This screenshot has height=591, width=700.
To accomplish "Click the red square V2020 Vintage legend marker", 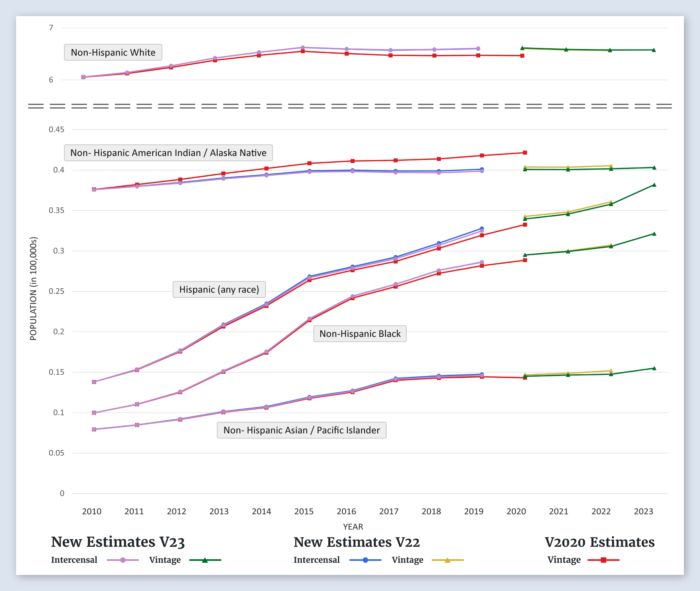I will tap(603, 560).
